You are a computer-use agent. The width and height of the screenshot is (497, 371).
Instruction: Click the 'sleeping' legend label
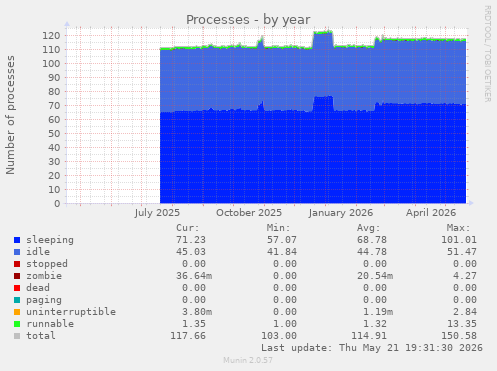[50, 240]
